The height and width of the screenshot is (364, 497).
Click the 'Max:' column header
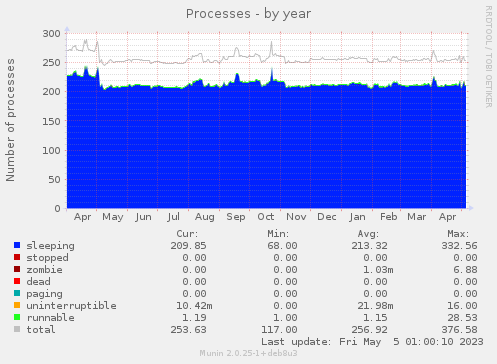(458, 234)
